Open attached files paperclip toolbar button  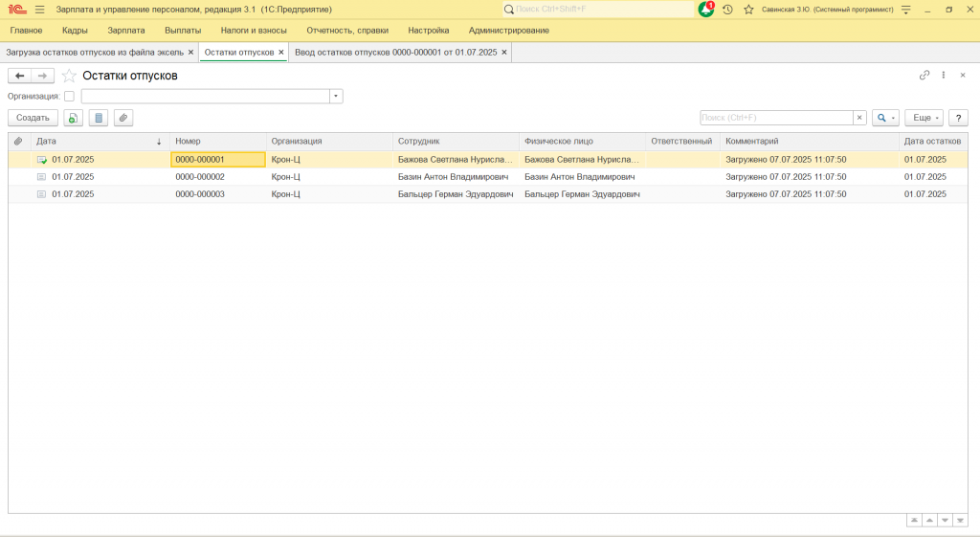point(123,118)
